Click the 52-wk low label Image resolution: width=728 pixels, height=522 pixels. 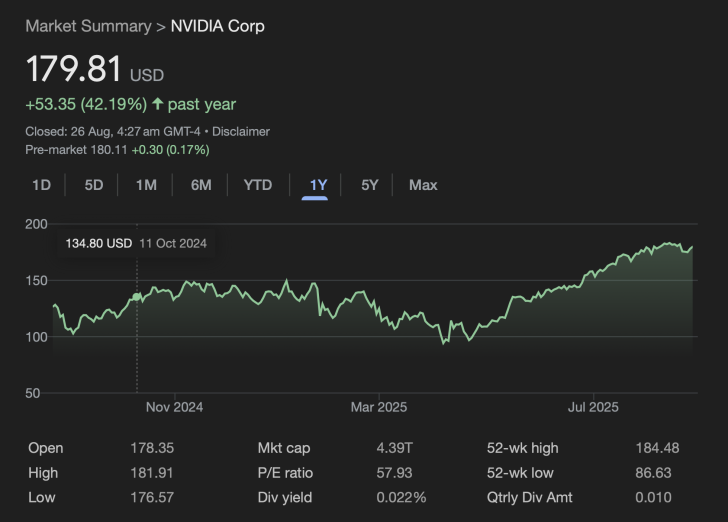click(520, 473)
